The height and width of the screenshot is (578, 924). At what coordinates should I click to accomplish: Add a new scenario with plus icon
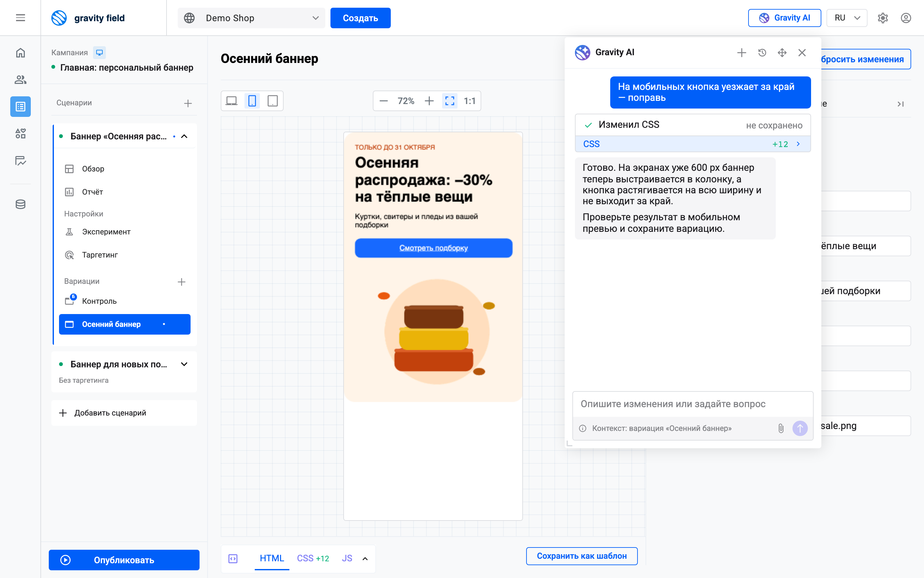click(188, 103)
